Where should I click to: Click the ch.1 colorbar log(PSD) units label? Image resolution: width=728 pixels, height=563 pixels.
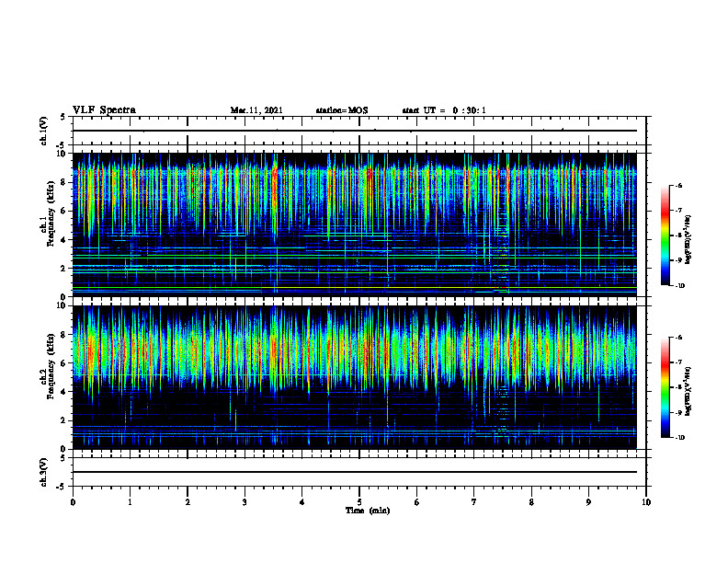(x=689, y=240)
